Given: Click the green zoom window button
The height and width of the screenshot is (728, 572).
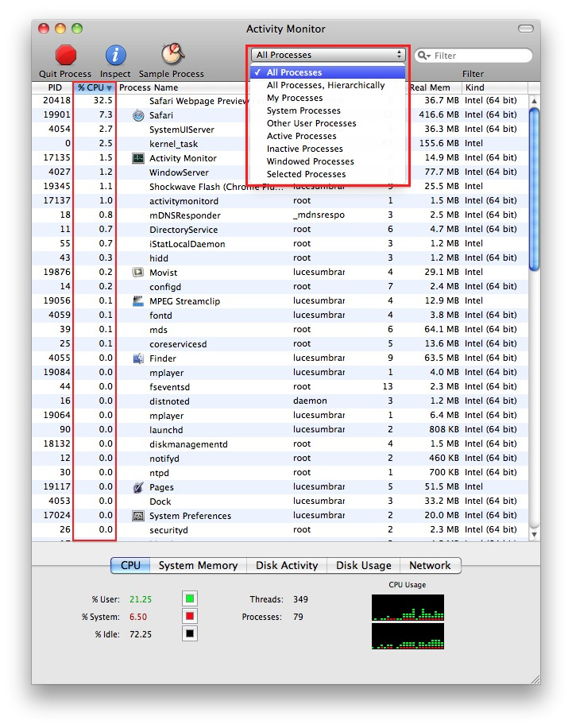Looking at the screenshot, I should (x=76, y=29).
